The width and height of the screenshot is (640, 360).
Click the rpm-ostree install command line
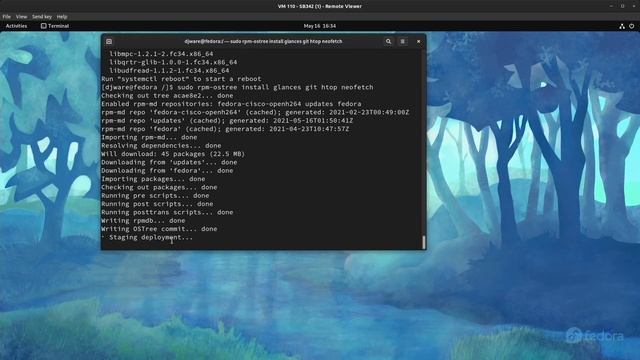point(237,87)
